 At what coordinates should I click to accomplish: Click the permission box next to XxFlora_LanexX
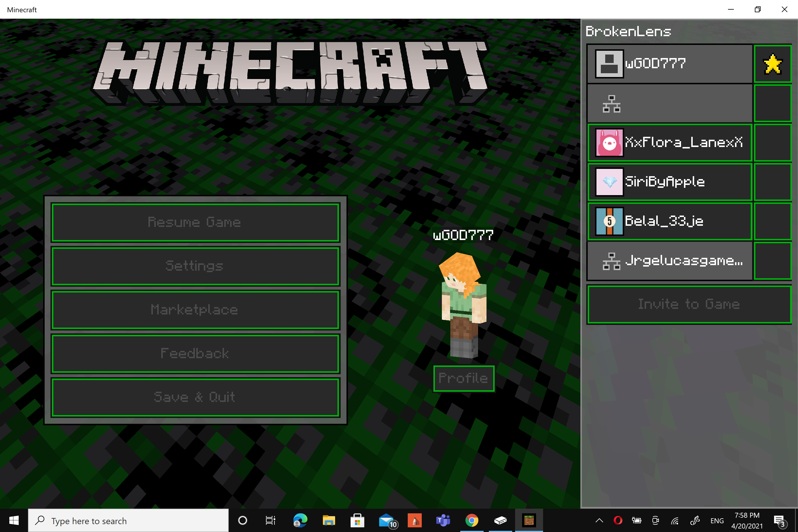coord(773,143)
